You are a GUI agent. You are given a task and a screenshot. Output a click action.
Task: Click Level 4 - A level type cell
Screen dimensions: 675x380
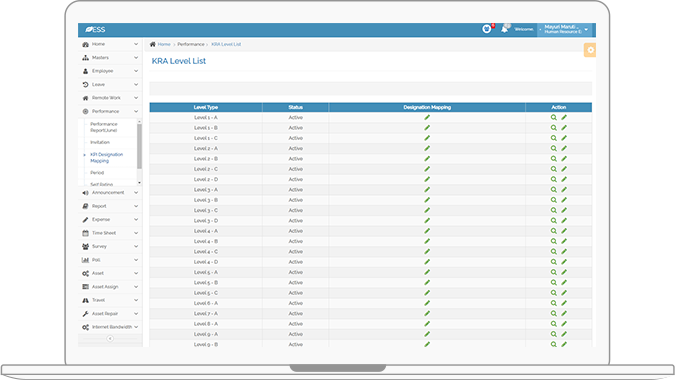tap(206, 231)
